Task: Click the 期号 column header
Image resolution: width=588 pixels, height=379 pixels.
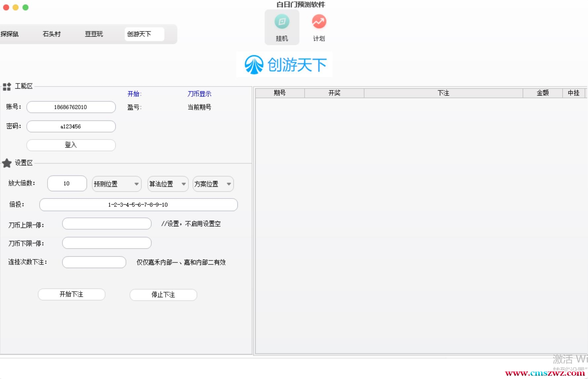Action: [x=280, y=93]
